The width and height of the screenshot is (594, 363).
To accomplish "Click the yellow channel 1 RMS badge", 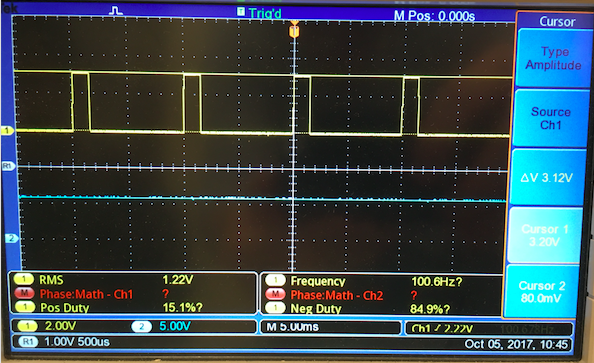I will click(24, 280).
